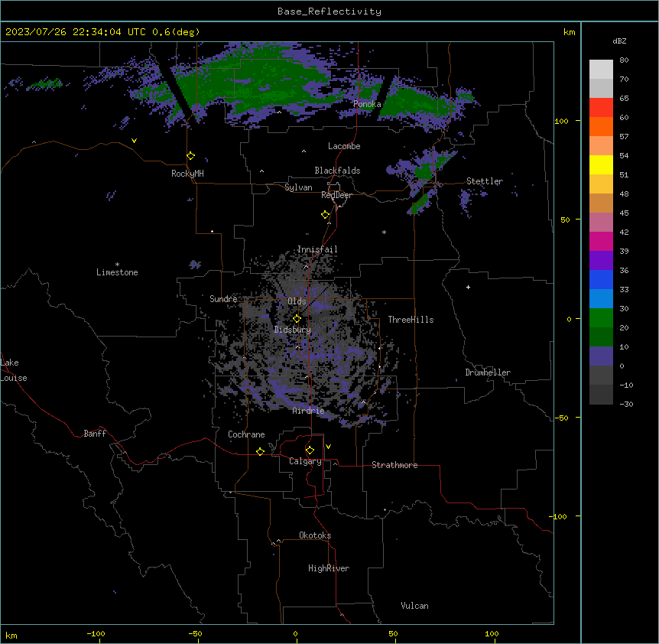Viewport: 659px width, 644px height.
Task: Select the yellow 51-54 dBZ legend color
Action: click(x=601, y=165)
